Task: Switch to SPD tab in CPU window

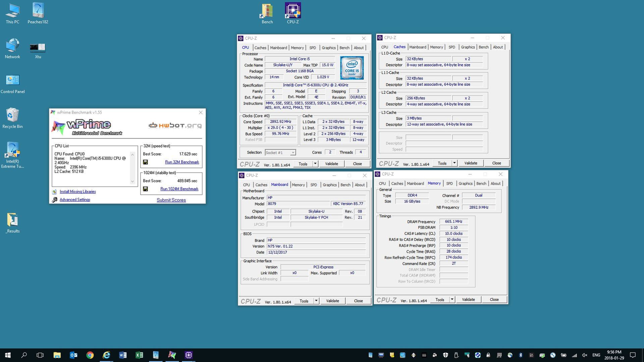Action: 312,48
